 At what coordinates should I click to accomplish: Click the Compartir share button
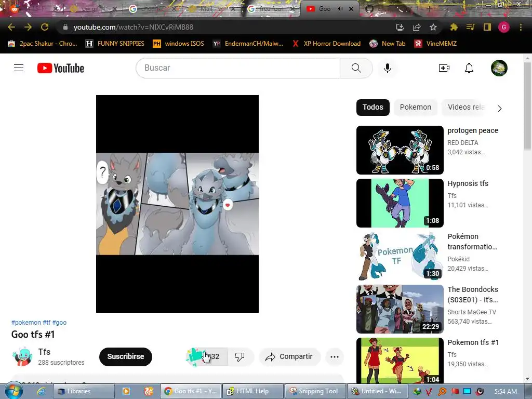pos(289,356)
